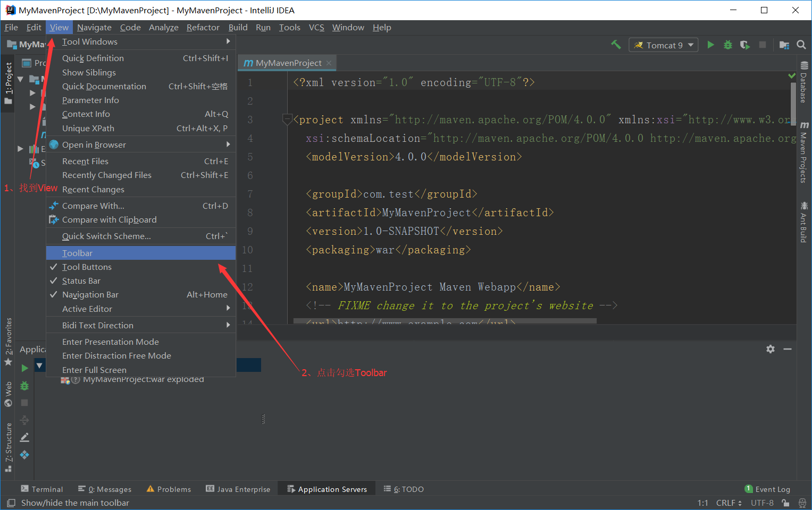The width and height of the screenshot is (812, 510).
Task: Click the Build project hammer icon
Action: tap(616, 45)
